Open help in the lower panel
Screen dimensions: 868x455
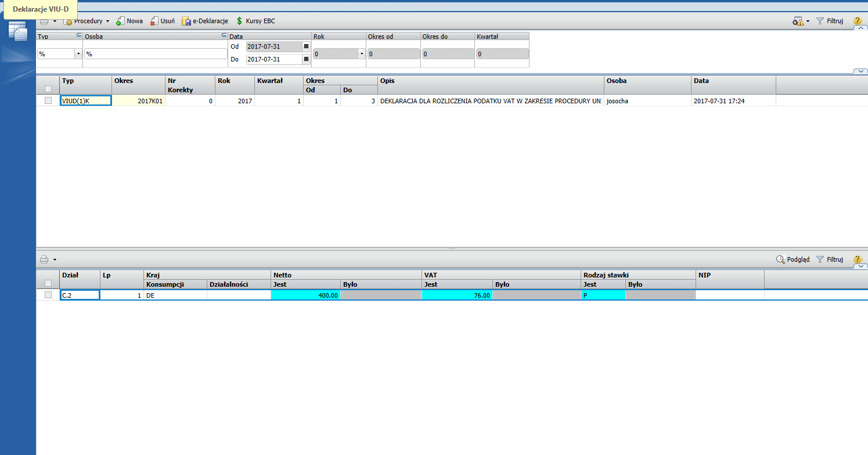(858, 259)
